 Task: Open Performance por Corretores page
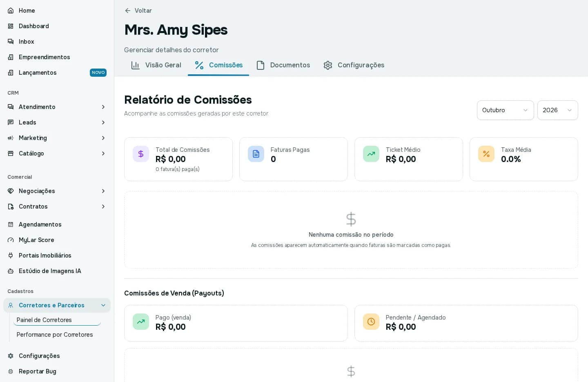pos(57,335)
